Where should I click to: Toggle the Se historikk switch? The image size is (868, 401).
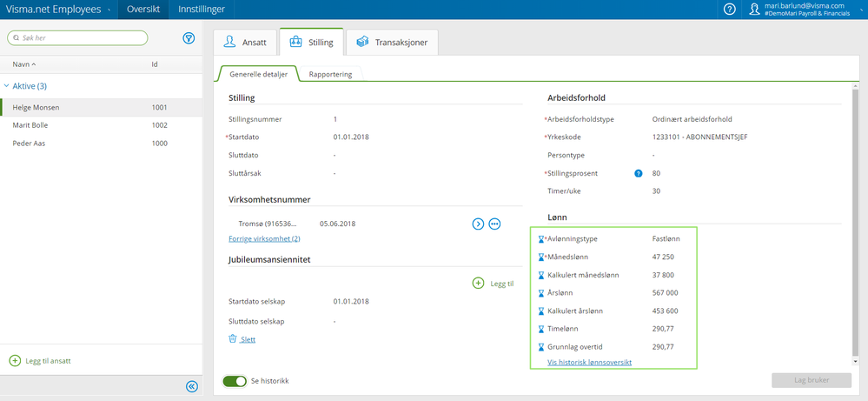pos(235,381)
